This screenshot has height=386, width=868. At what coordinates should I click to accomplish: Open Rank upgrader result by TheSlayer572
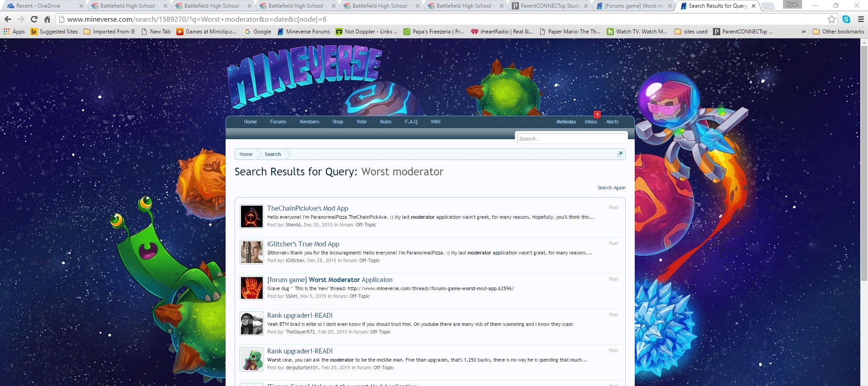coord(300,315)
